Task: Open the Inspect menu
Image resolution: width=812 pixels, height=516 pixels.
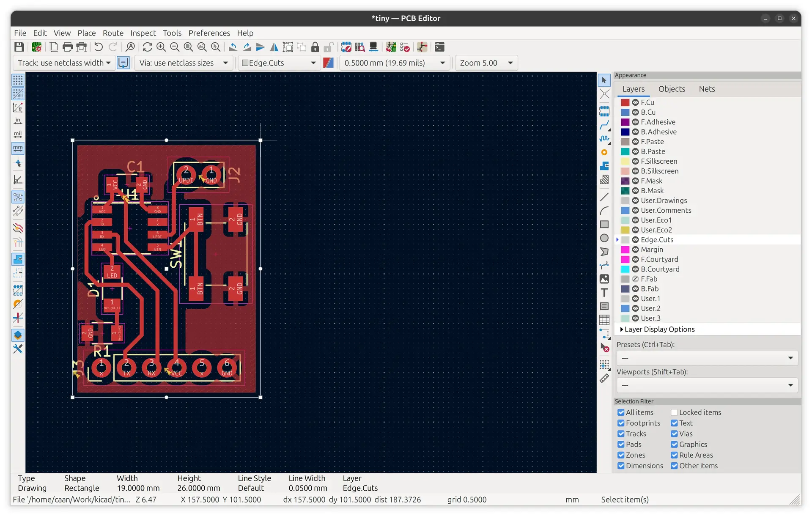Action: tap(143, 33)
